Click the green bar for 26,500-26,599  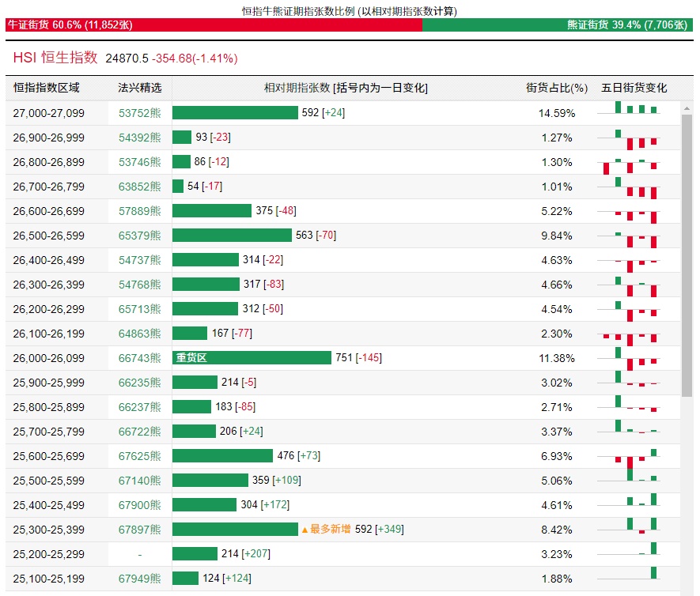click(232, 235)
